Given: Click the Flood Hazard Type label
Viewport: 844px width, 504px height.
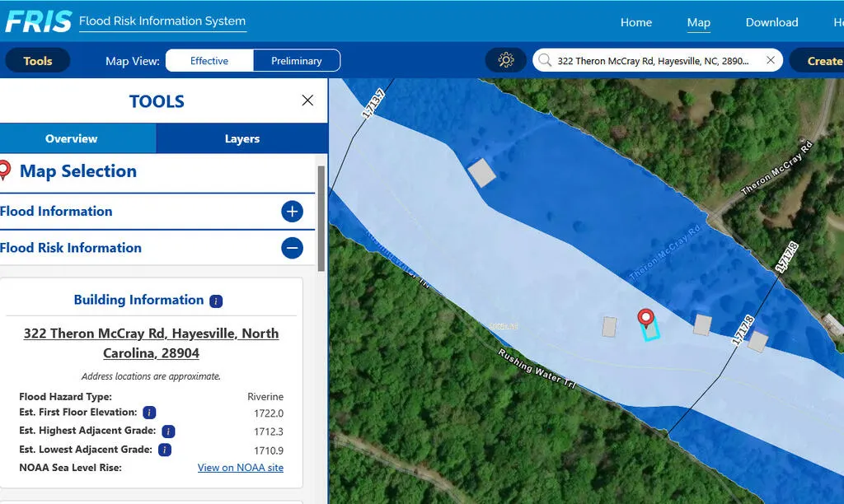Looking at the screenshot, I should [x=66, y=397].
